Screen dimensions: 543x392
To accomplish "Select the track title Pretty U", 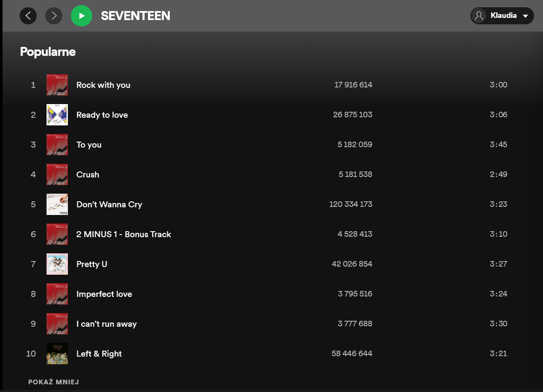I will (x=92, y=264).
